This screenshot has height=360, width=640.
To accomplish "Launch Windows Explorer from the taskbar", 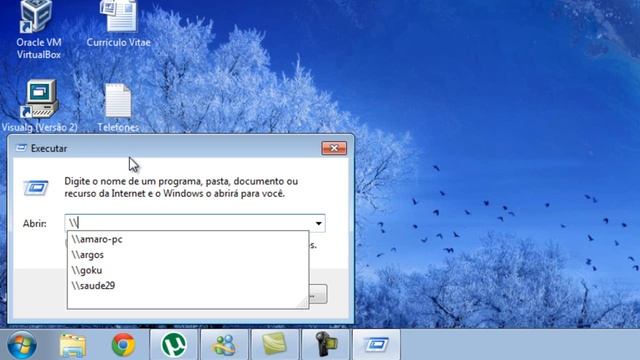I will [x=73, y=345].
